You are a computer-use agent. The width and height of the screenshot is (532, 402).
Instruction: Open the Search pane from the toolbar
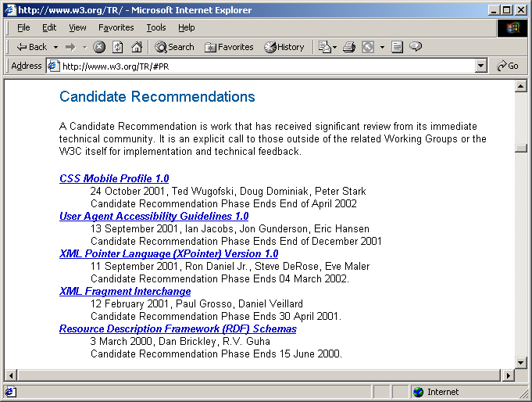pos(173,47)
